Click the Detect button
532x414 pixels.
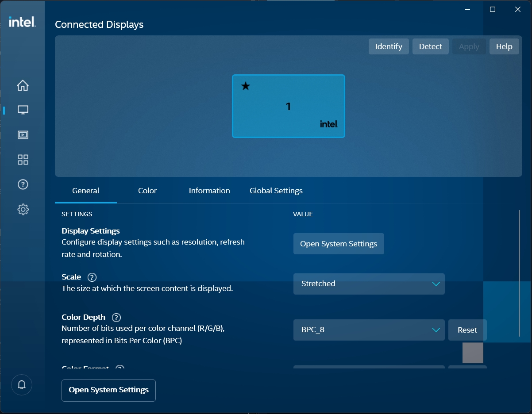click(x=431, y=46)
